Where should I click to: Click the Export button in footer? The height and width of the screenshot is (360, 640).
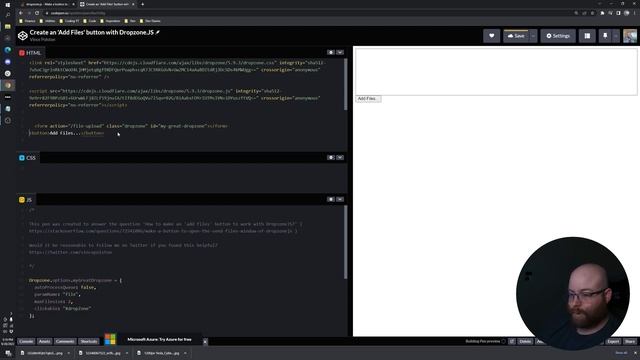tap(613, 341)
